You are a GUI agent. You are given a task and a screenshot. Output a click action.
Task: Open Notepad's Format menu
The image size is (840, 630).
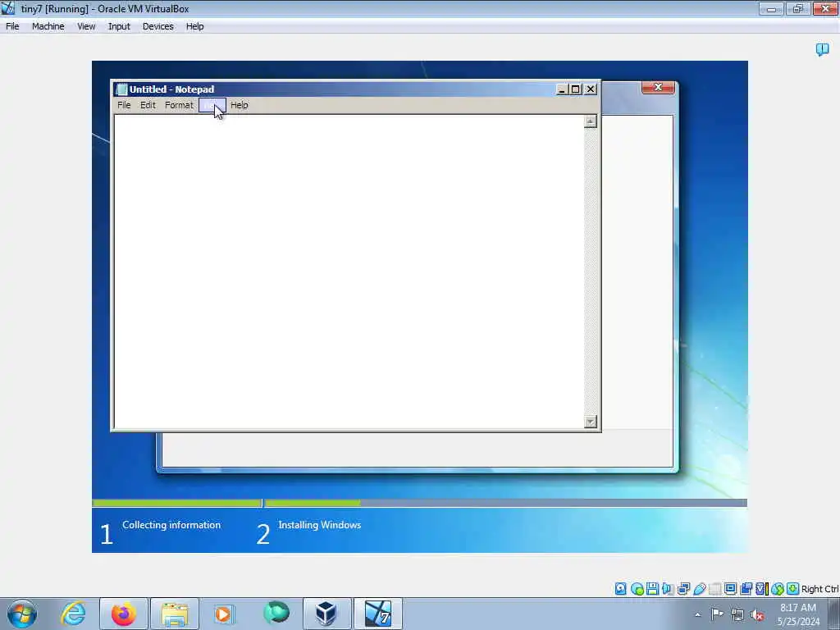pos(179,105)
